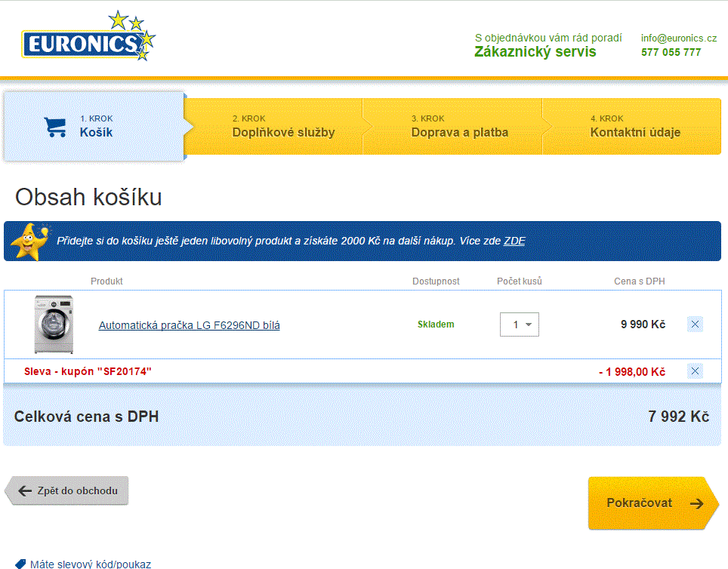This screenshot has height=569, width=728.
Task: Click the tag icon next to discount code
Action: point(20,564)
